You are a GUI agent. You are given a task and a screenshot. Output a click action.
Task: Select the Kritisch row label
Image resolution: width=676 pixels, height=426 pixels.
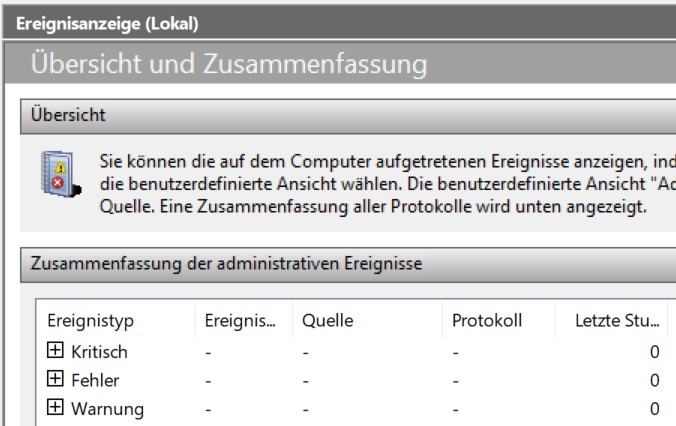click(x=99, y=352)
